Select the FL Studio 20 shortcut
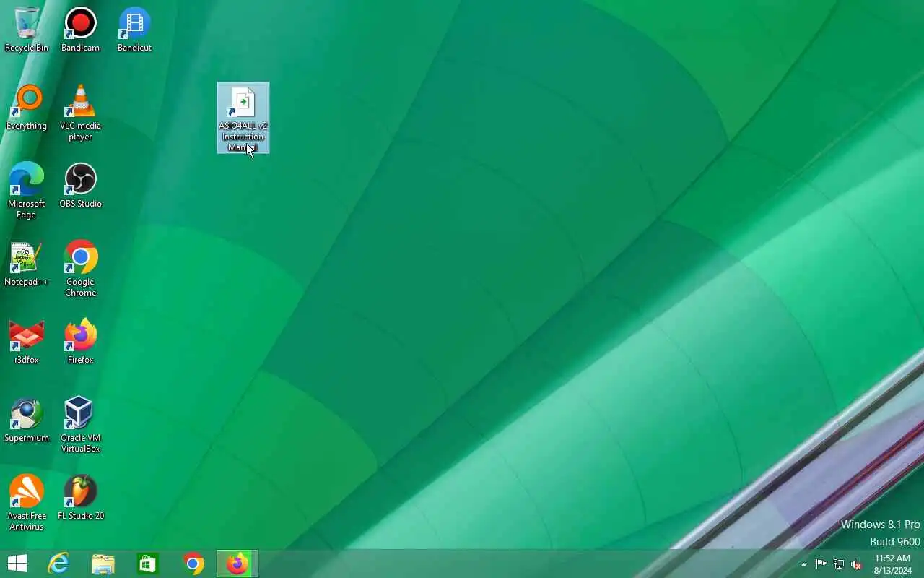 (x=80, y=498)
